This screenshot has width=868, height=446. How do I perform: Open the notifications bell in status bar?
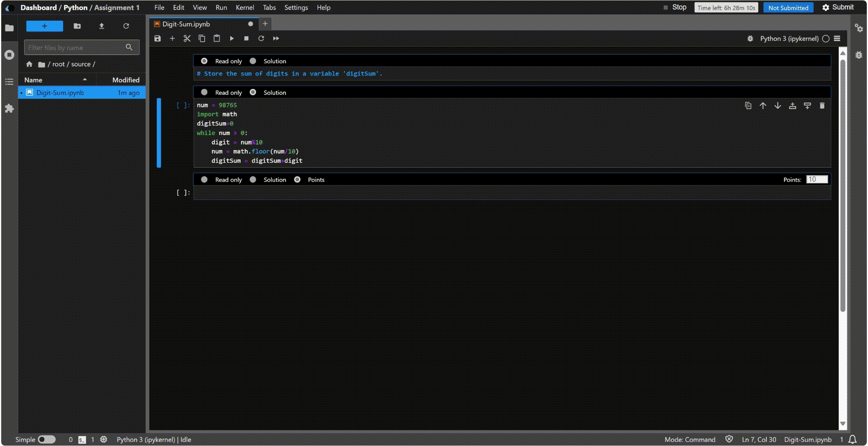pyautogui.click(x=853, y=439)
